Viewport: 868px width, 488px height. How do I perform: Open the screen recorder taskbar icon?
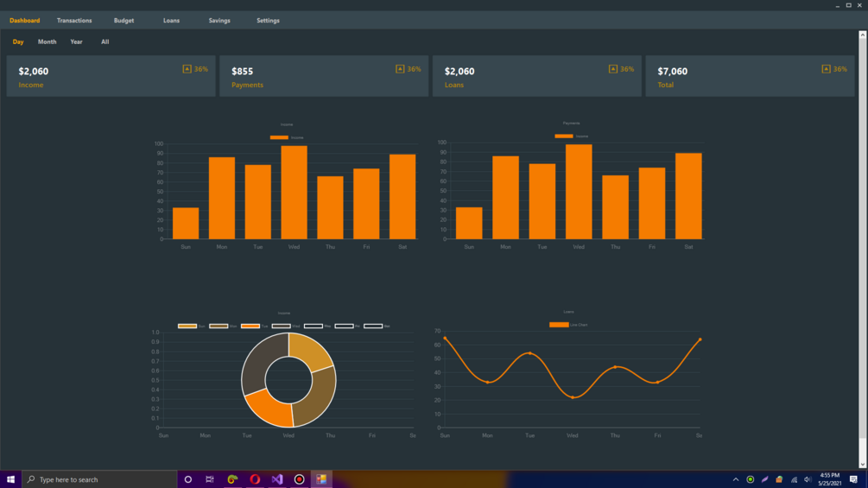[x=299, y=479]
